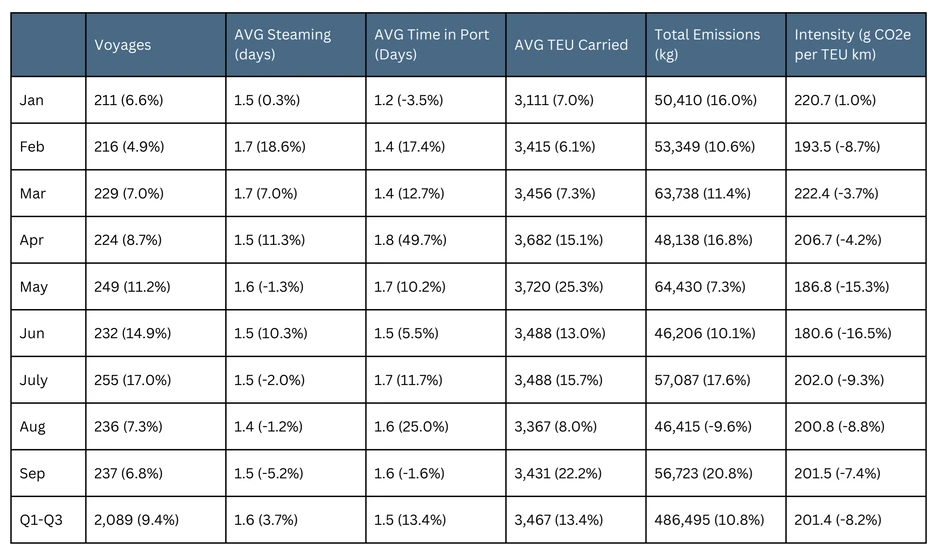Select the Q1-Q3 summary row label
Screen dimensions: 940x558
coord(41,521)
